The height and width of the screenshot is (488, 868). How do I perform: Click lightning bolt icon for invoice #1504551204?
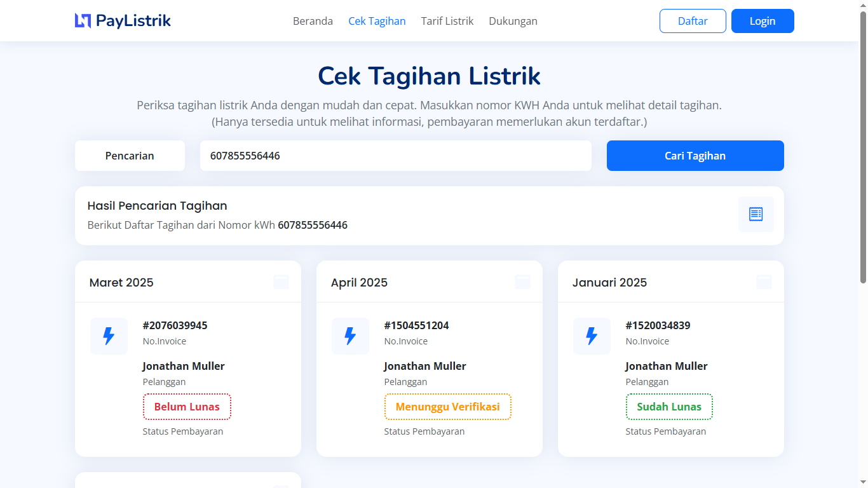point(350,336)
